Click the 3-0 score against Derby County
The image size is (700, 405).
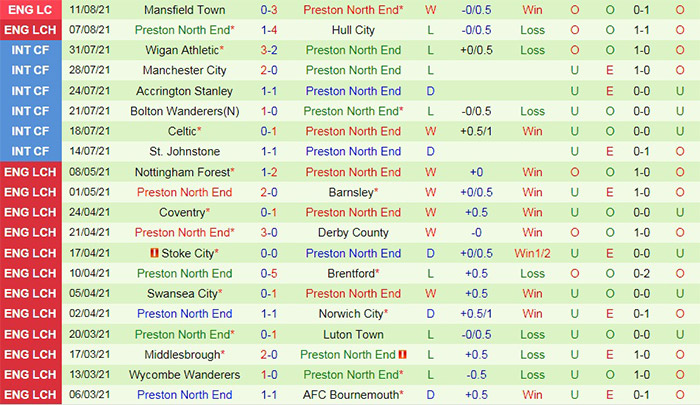click(x=270, y=232)
